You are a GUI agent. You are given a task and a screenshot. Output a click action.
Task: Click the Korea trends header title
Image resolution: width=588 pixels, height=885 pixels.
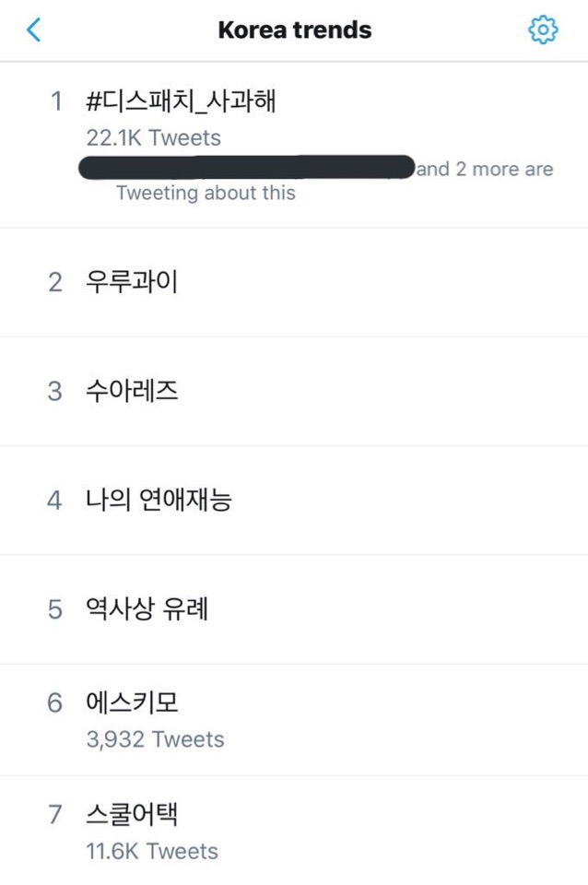pos(295,29)
